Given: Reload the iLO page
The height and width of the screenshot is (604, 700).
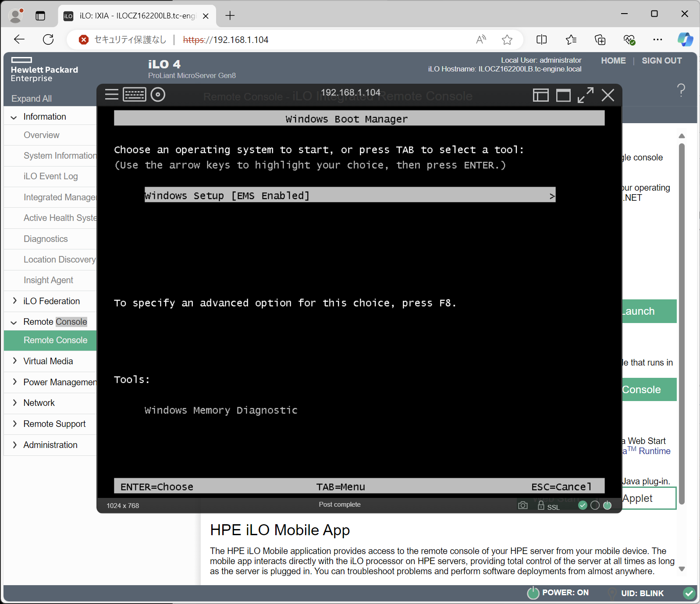Looking at the screenshot, I should point(48,39).
